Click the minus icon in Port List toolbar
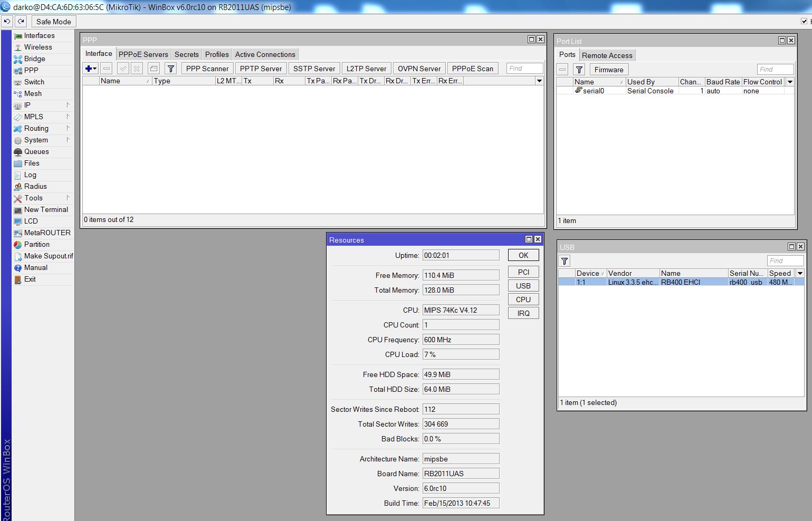Screen dimensions: 812x521 coord(562,70)
